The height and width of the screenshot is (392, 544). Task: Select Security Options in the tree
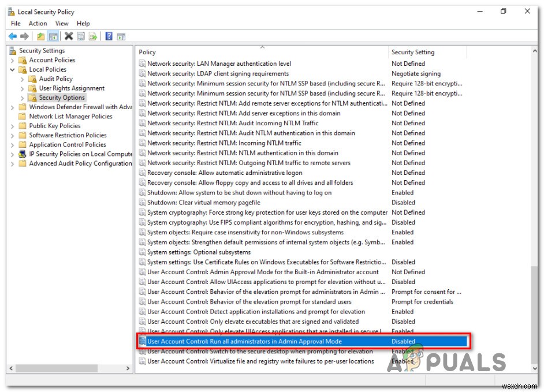pyautogui.click(x=62, y=98)
